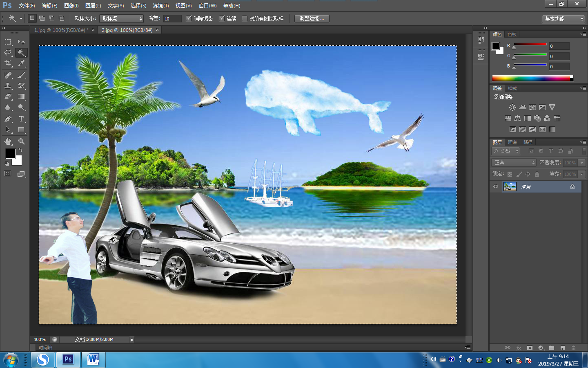Click the color spectrum ramp

coord(532,78)
